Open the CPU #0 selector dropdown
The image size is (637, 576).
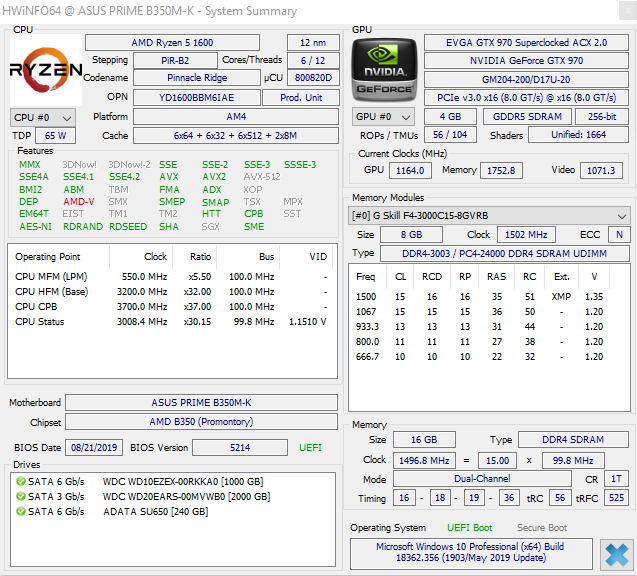pos(43,118)
